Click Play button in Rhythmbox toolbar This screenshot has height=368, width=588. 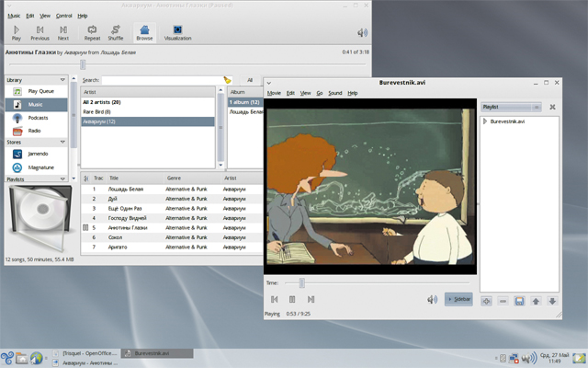pos(17,33)
